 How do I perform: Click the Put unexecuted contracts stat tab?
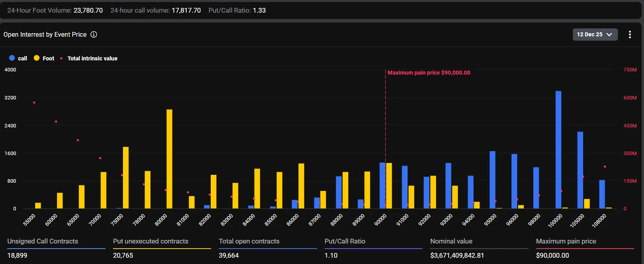pos(151,241)
